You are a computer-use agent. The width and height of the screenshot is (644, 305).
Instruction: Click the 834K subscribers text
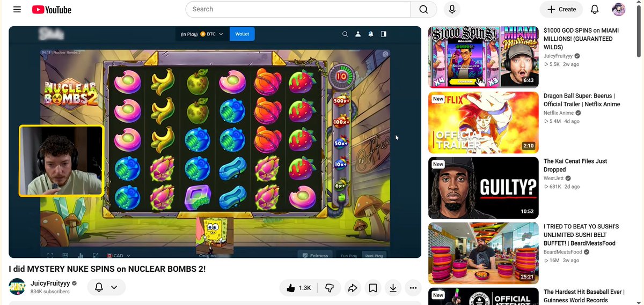(50, 292)
